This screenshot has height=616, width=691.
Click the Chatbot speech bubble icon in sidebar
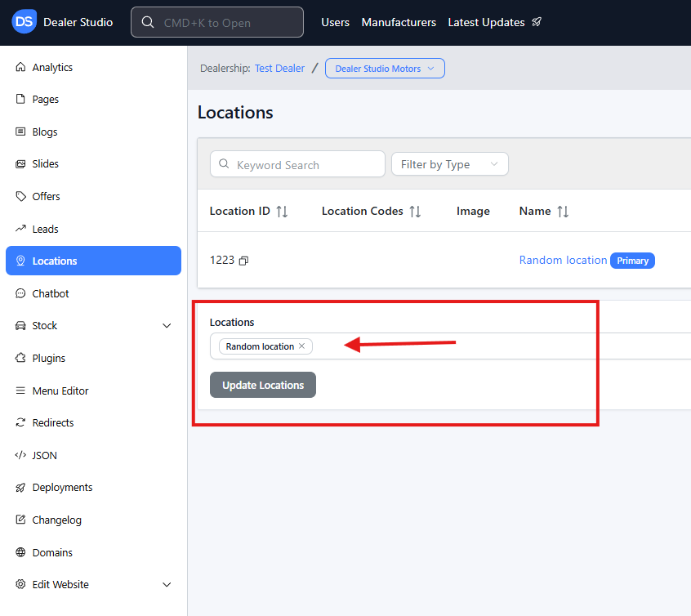[20, 293]
